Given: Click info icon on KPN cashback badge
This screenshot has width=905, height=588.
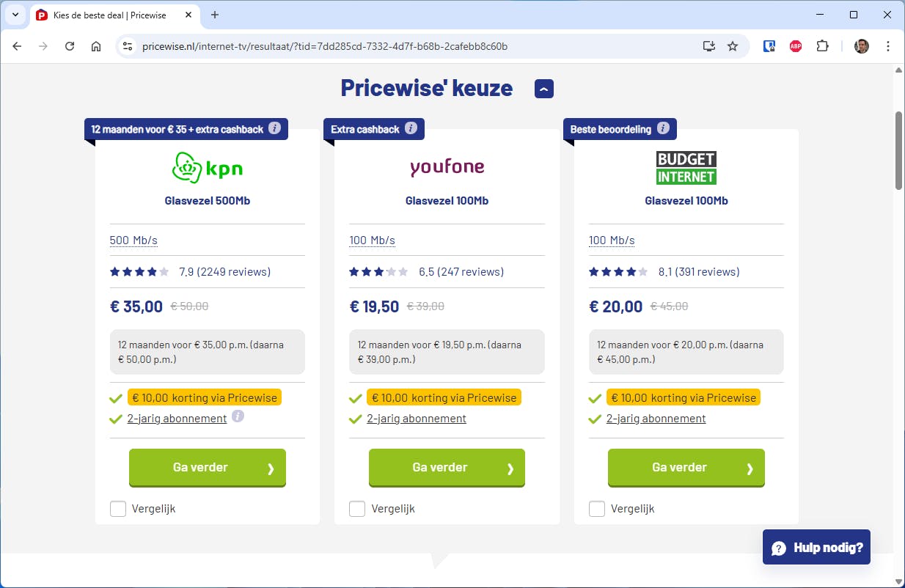Looking at the screenshot, I should click(x=274, y=128).
